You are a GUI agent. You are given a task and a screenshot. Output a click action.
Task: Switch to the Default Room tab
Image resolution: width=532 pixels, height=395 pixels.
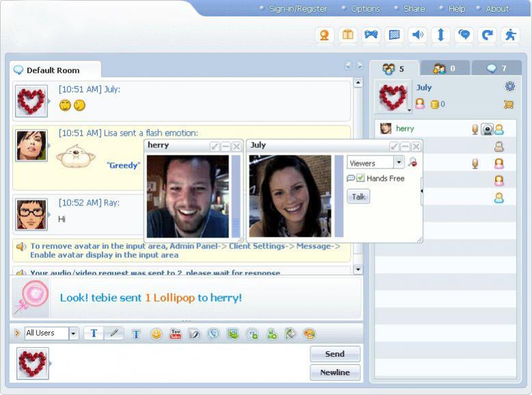[55, 70]
